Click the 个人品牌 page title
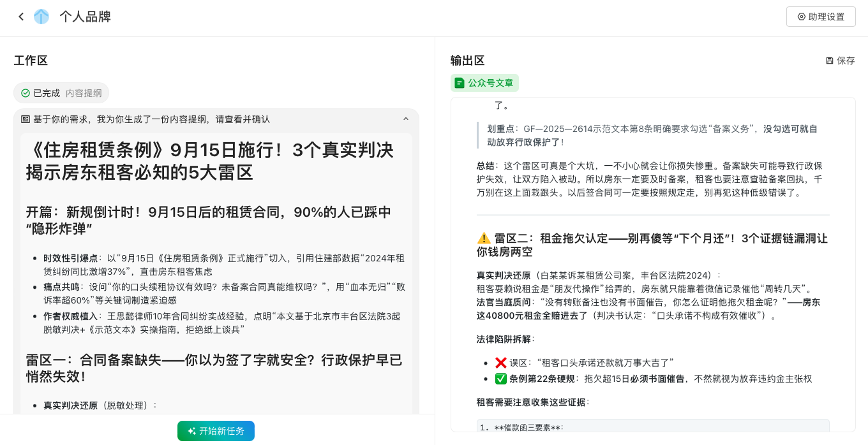Screen dimensions: 868x445 pyautogui.click(x=85, y=17)
